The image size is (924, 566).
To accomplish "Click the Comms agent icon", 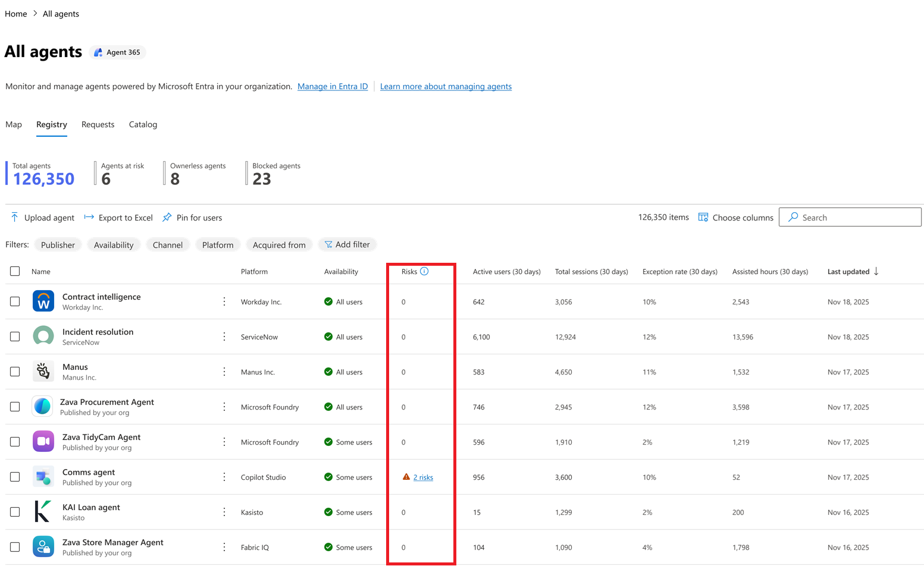I will pyautogui.click(x=43, y=477).
